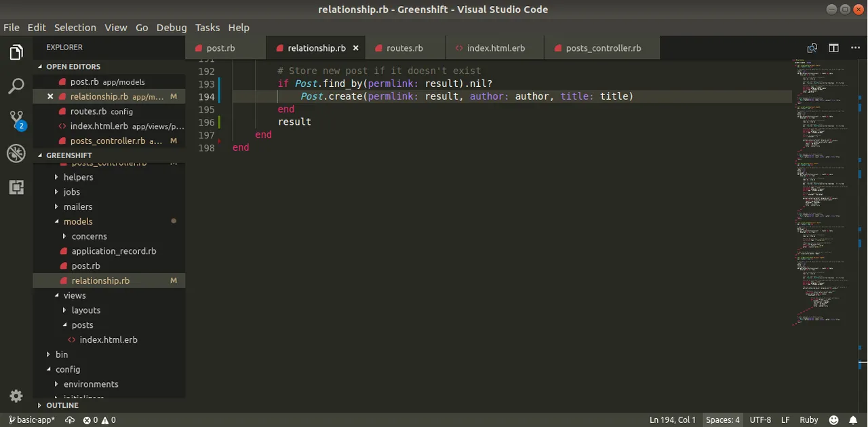Open index.html.erb under posts folder
Viewport: 868px width, 427px height.
(108, 340)
